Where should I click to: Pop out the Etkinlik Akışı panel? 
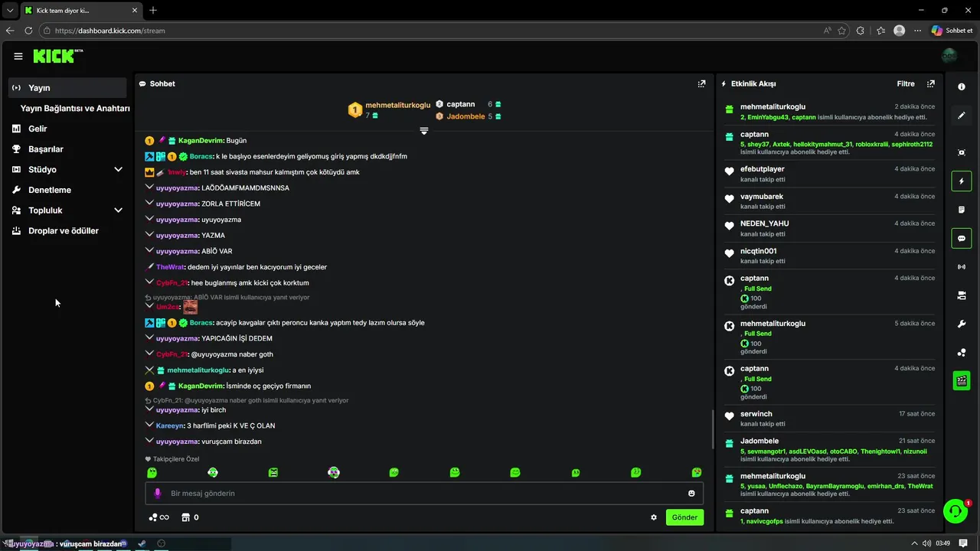tap(930, 83)
